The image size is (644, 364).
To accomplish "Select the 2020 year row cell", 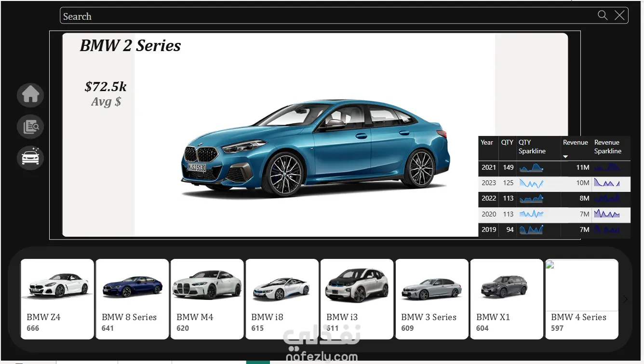I will (489, 214).
